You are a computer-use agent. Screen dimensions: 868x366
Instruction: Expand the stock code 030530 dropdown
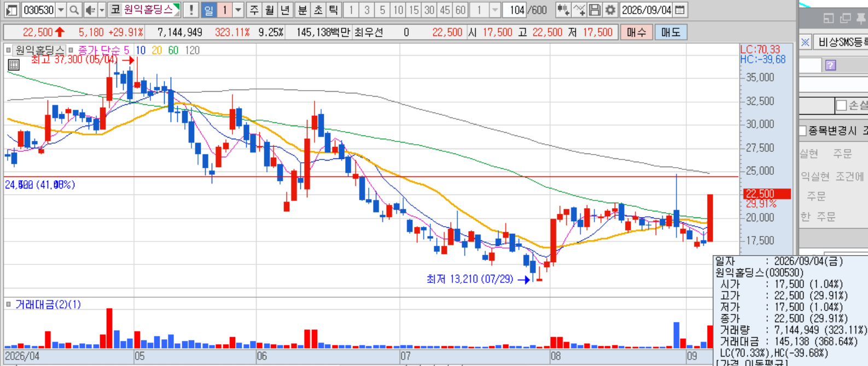tap(61, 10)
